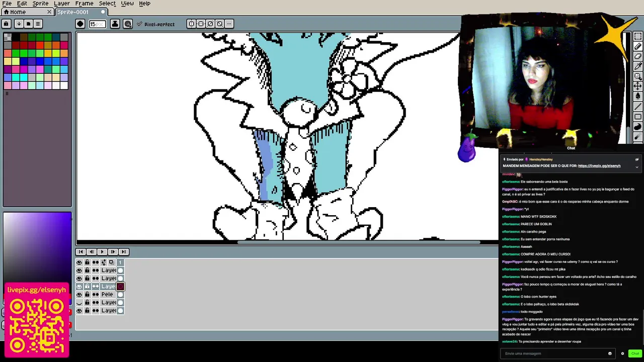Select the Eraser tool
This screenshot has height=362, width=644.
638,56
